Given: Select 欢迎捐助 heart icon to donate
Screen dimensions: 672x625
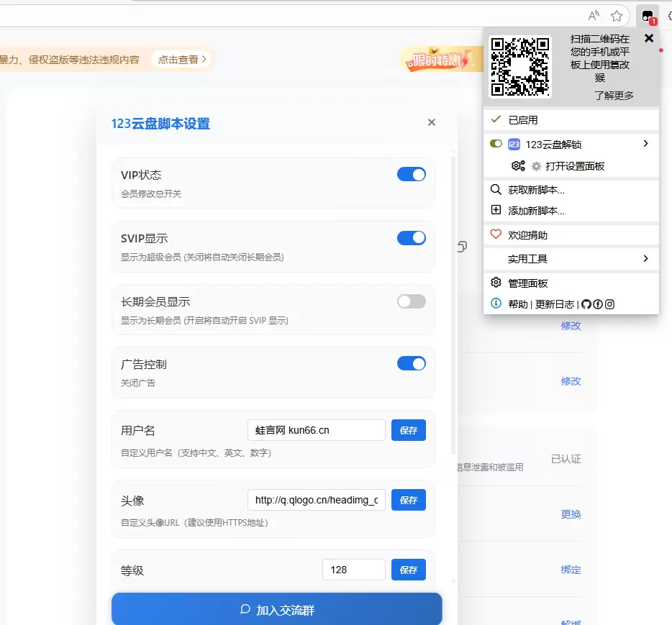Looking at the screenshot, I should (496, 234).
